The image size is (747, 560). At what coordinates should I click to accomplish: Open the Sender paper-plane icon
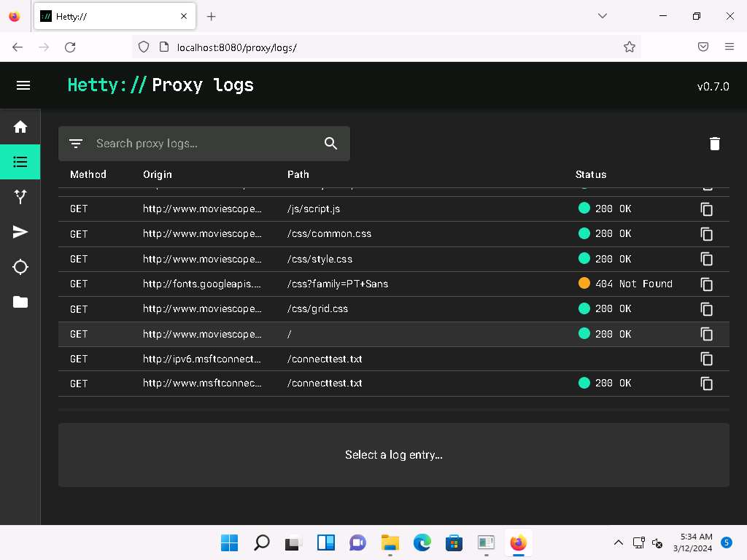20,232
